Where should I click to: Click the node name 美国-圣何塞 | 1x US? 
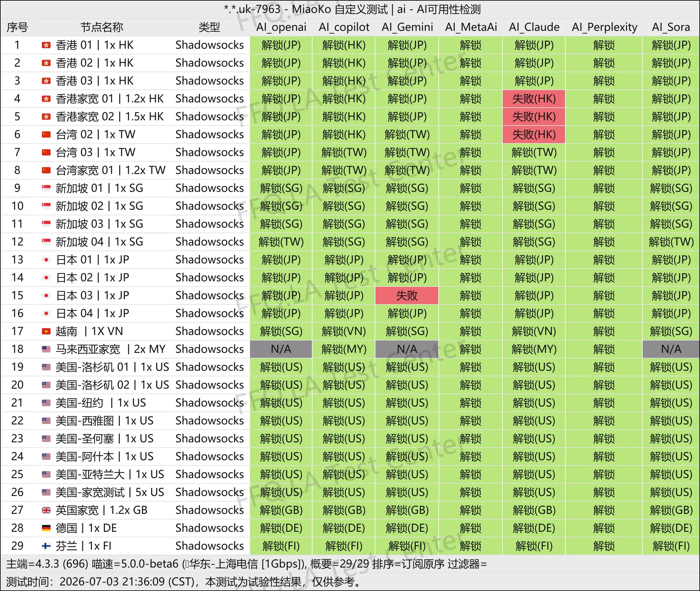104,439
